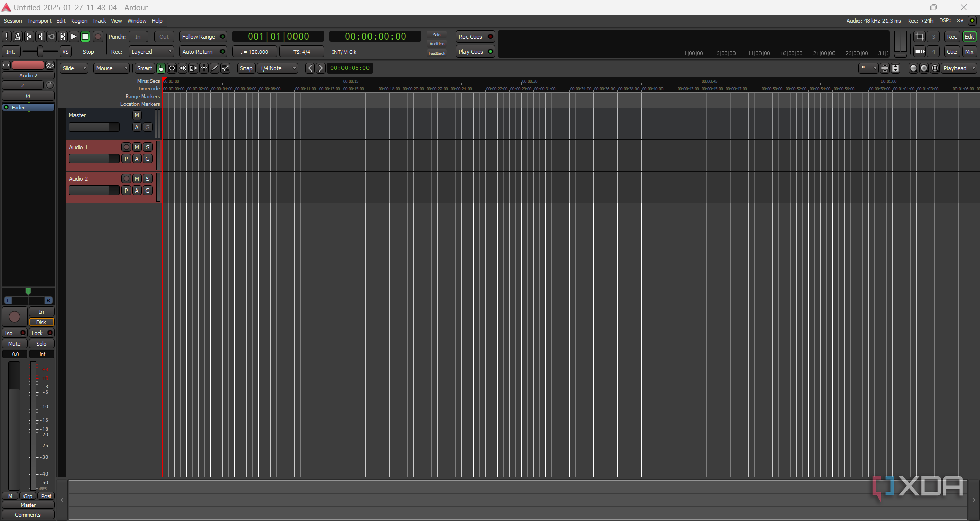Arm global record button in transport

coord(98,37)
